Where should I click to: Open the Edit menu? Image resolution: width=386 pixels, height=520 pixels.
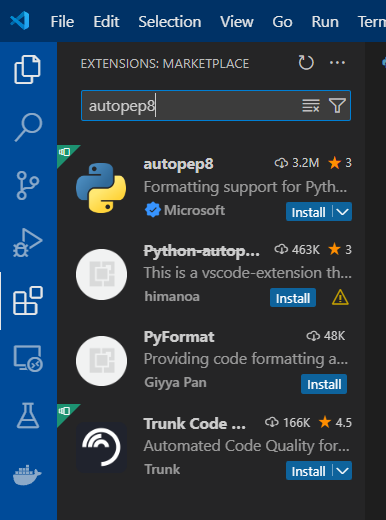106,22
